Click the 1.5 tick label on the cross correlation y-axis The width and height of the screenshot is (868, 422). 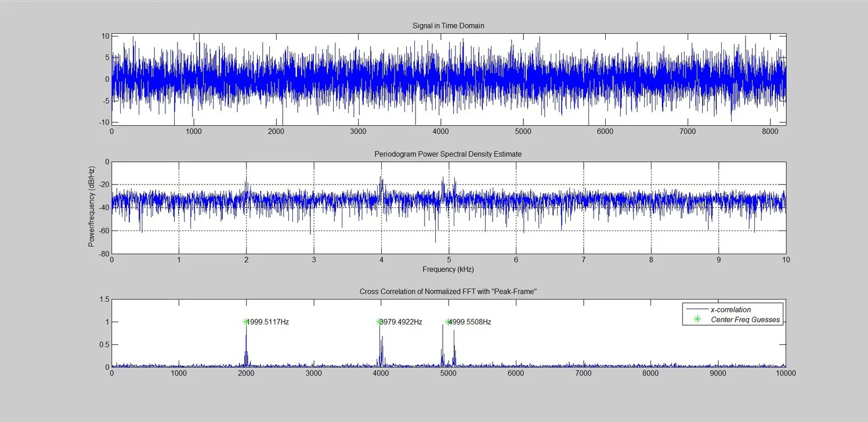click(x=104, y=299)
